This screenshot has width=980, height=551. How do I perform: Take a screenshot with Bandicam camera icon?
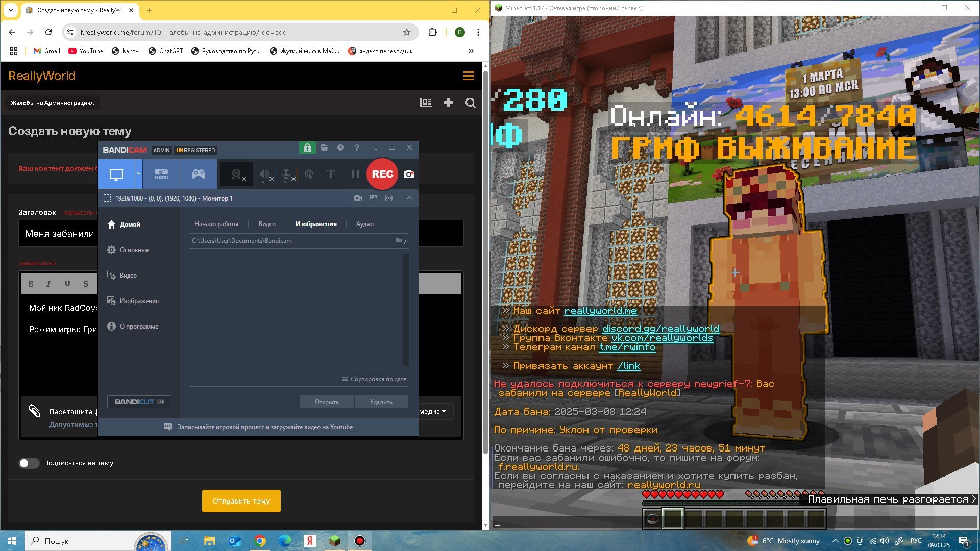409,174
